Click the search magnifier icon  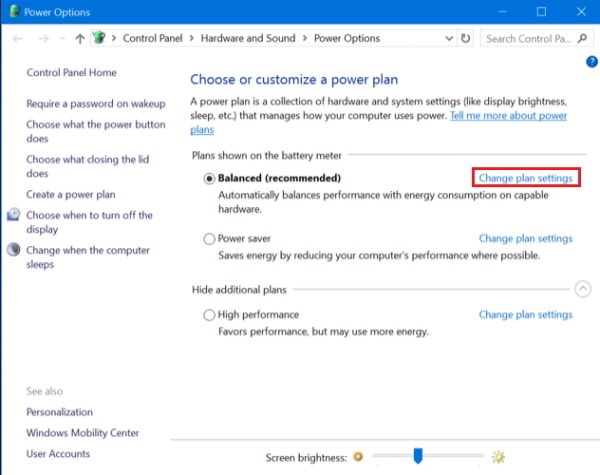[x=582, y=38]
